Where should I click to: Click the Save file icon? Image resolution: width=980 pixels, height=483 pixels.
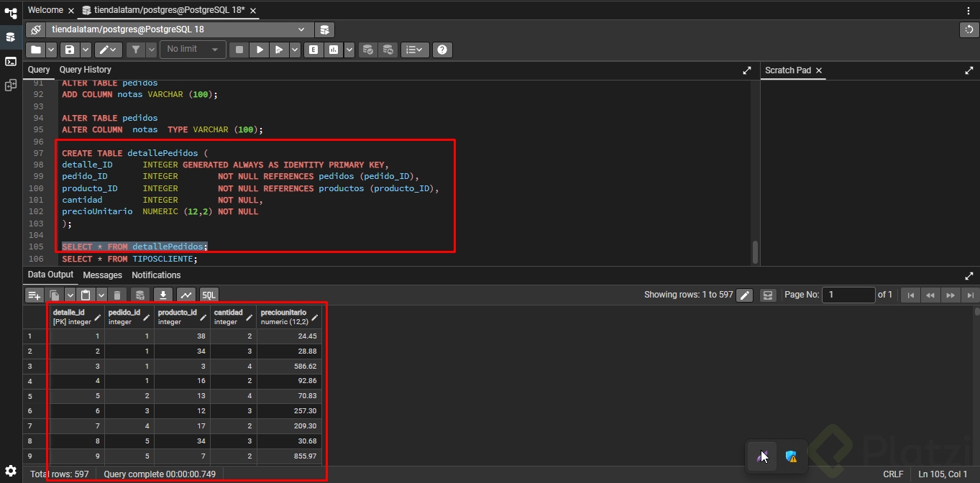tap(69, 50)
